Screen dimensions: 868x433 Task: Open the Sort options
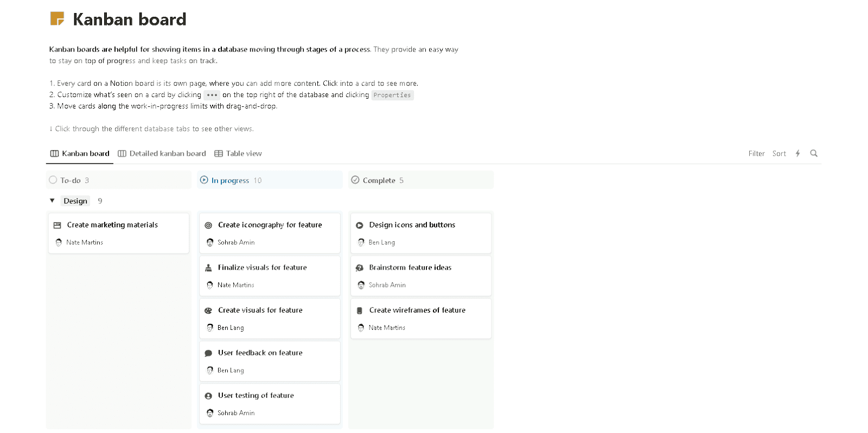[779, 153]
